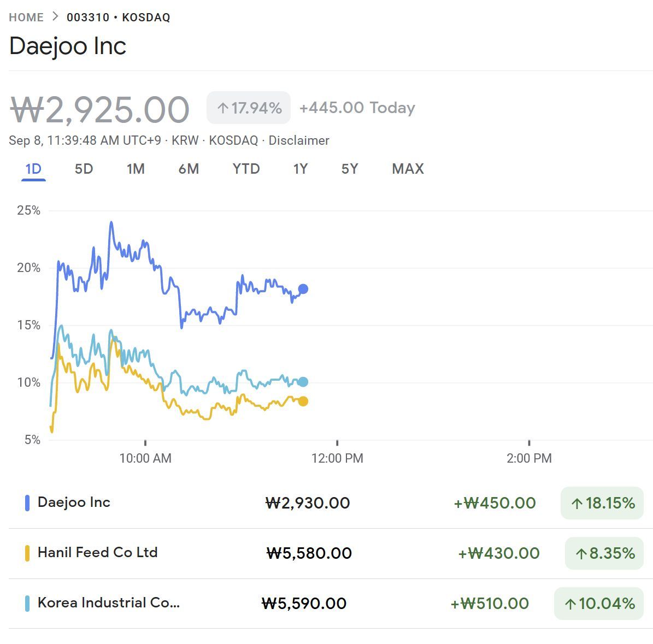653x644 pixels.
Task: Click the yellow Hanil Feed endpoint dot
Action: click(x=303, y=401)
